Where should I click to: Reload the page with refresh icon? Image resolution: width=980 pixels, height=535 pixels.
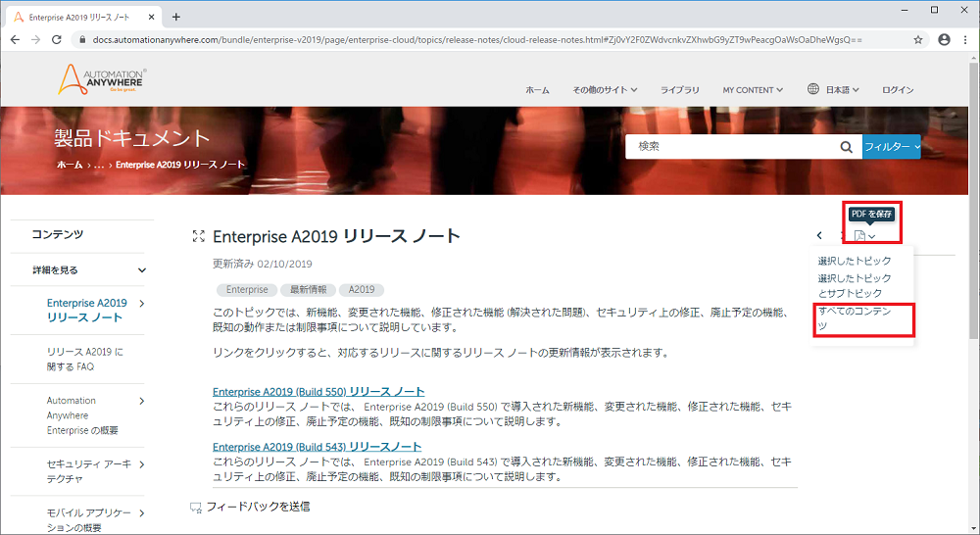point(56,39)
